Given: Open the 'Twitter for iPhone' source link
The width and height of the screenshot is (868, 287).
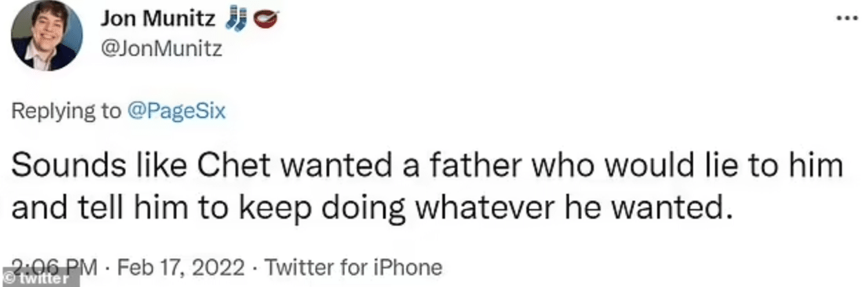Looking at the screenshot, I should click(352, 266).
